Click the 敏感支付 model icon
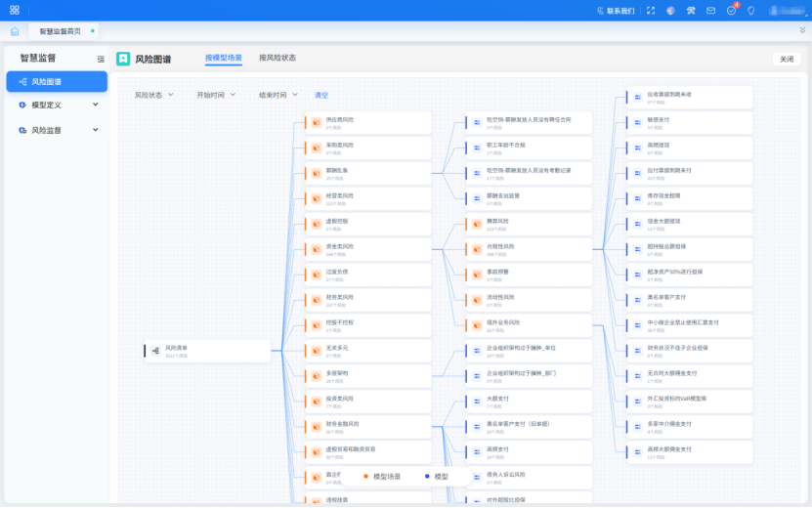 click(637, 123)
